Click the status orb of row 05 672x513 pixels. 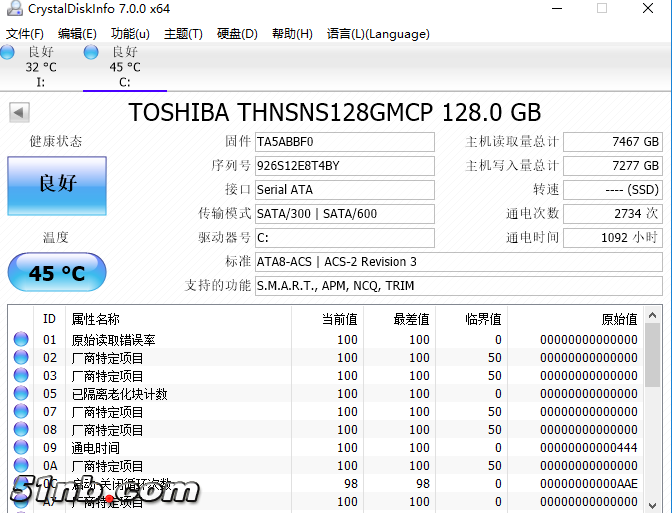point(21,393)
